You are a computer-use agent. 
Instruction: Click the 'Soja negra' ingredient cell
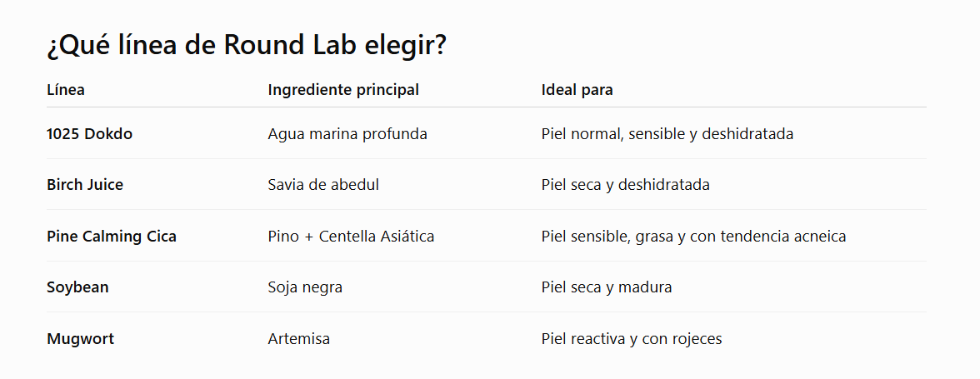(x=305, y=287)
